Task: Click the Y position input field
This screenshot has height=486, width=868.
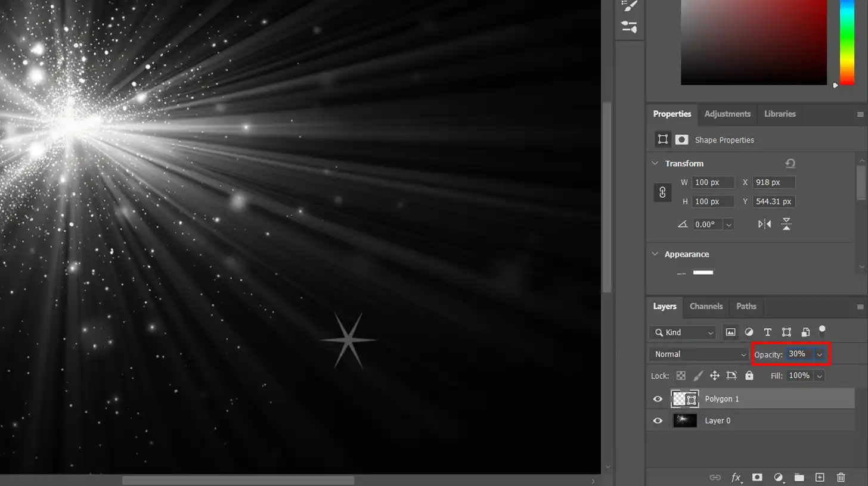Action: pyautogui.click(x=774, y=202)
